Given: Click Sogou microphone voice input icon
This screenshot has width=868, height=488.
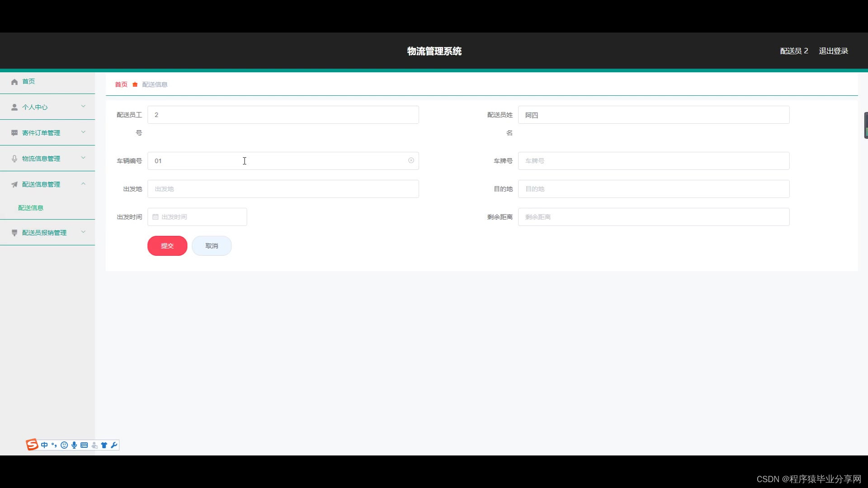Looking at the screenshot, I should (x=74, y=445).
